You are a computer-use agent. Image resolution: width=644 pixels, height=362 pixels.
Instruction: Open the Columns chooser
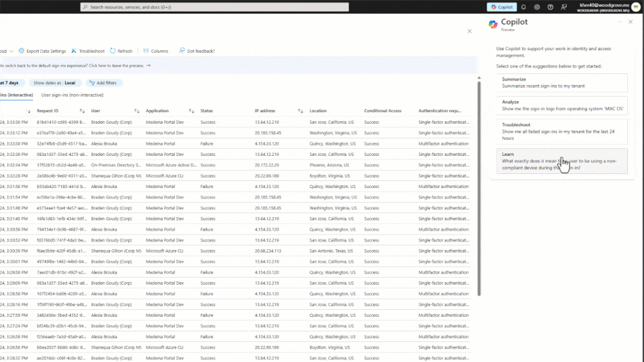155,51
